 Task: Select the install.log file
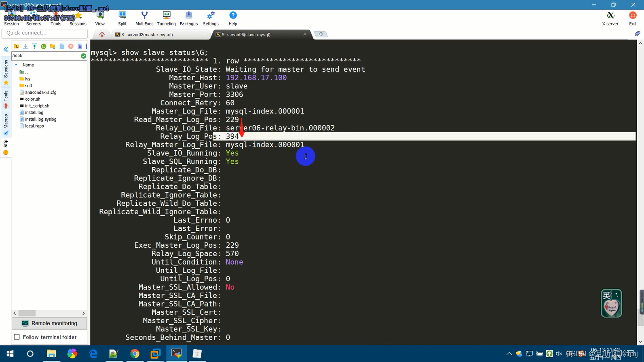(x=32, y=113)
